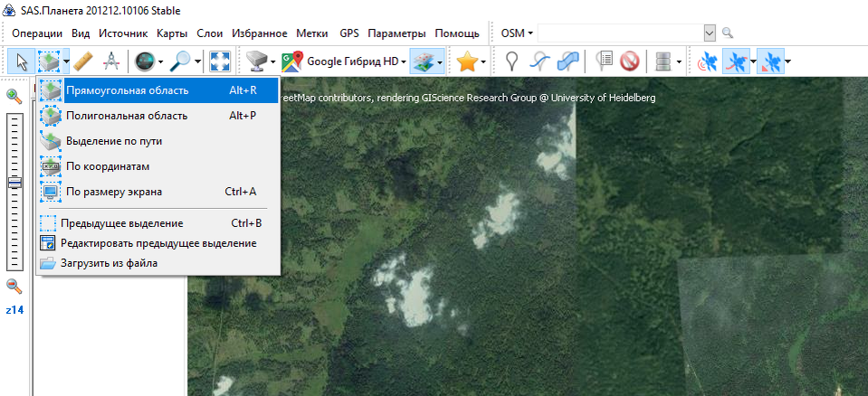868x396 pixels.
Task: Add a new path mark
Action: coord(539,61)
